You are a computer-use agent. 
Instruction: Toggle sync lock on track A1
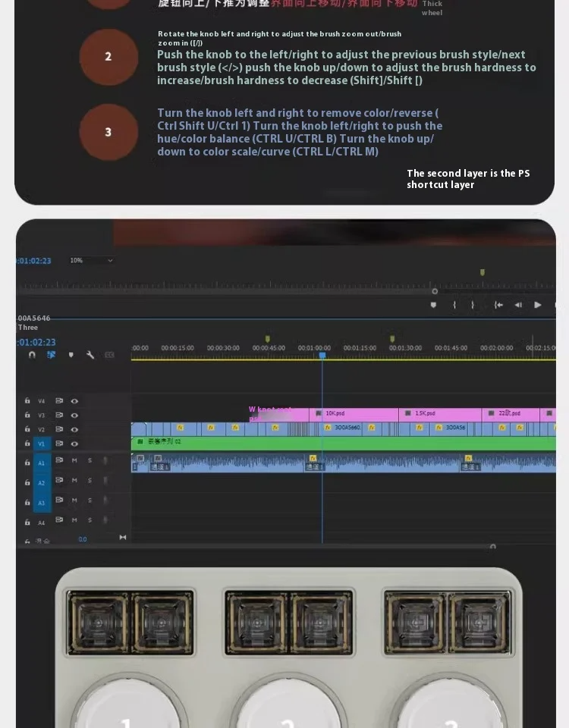click(x=59, y=460)
